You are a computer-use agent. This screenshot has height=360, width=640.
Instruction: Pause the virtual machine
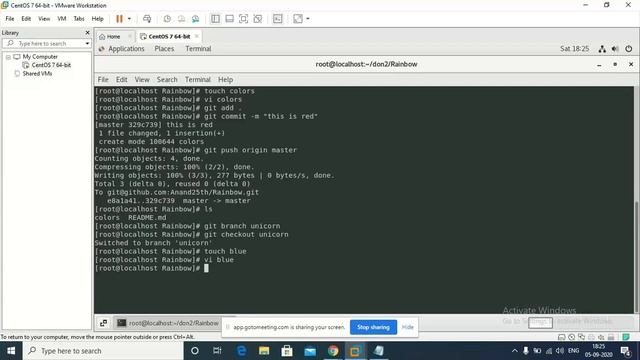coord(119,19)
